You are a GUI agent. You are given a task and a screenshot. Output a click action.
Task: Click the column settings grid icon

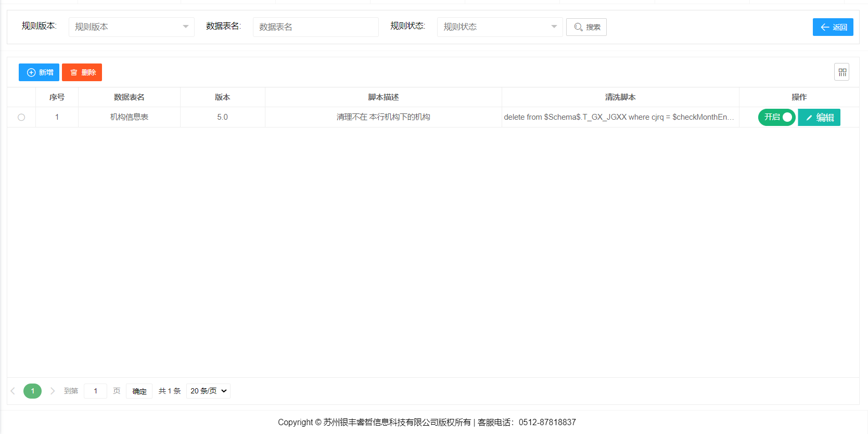(841, 72)
